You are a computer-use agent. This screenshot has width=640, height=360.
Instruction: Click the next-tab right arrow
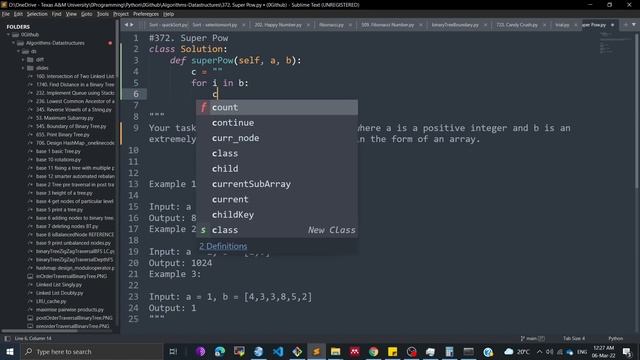coord(131,25)
